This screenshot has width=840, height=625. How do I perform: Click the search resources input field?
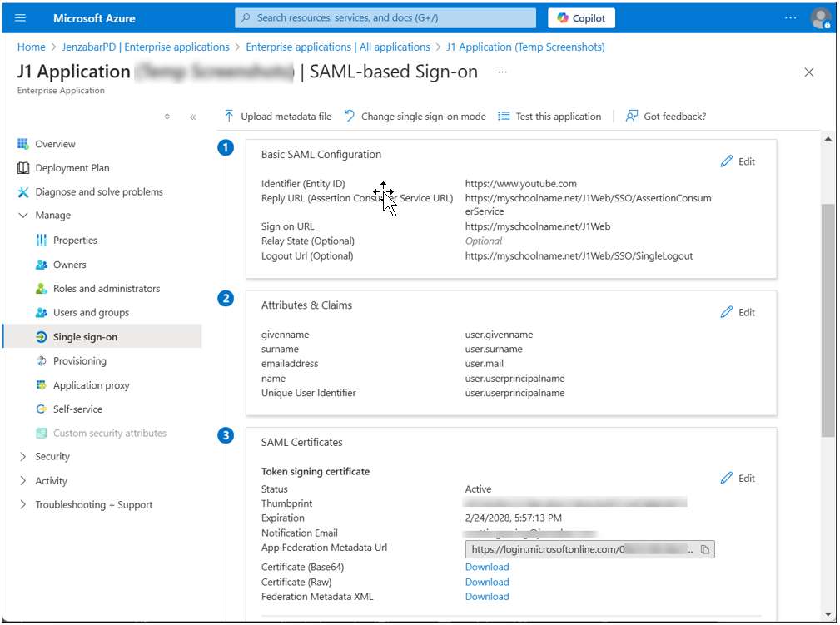pyautogui.click(x=385, y=18)
